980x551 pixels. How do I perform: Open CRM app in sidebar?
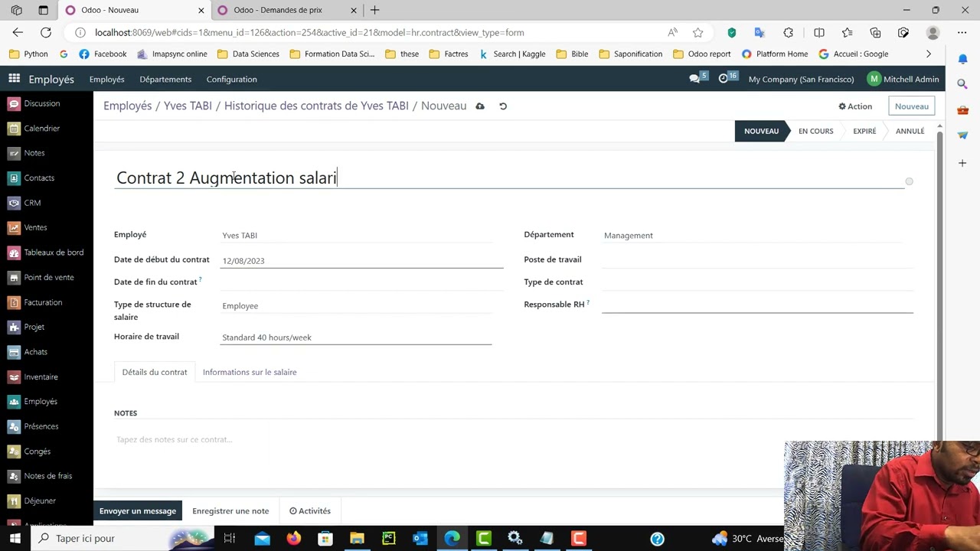point(24,203)
